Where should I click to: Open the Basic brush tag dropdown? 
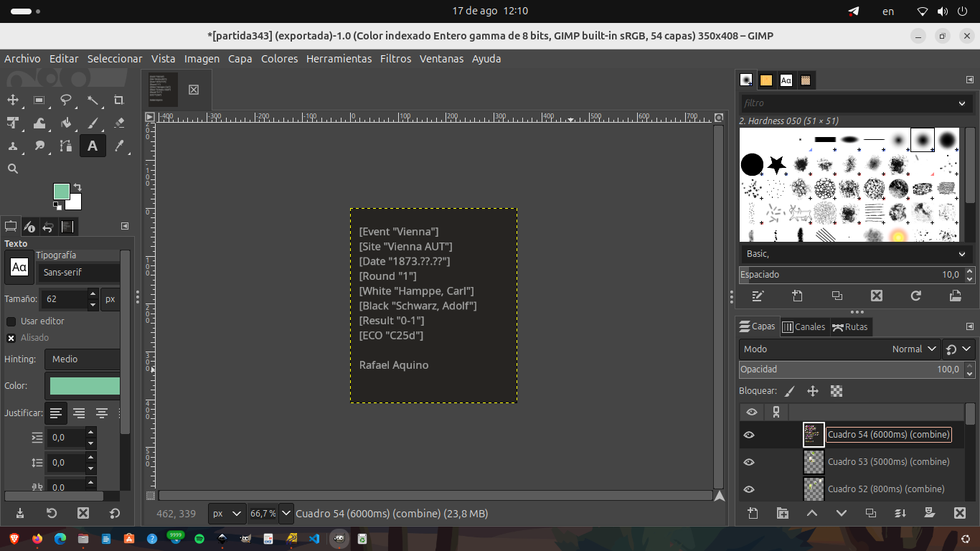pos(857,254)
